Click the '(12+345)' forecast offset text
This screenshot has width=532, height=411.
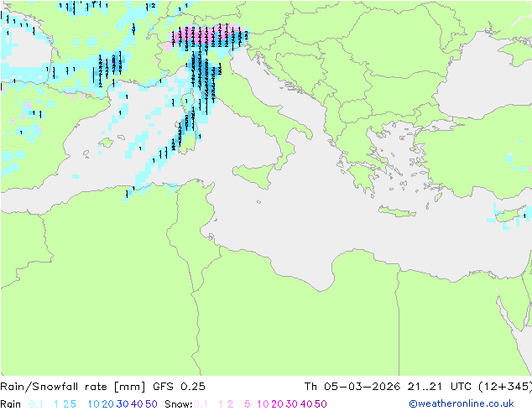[x=505, y=387]
